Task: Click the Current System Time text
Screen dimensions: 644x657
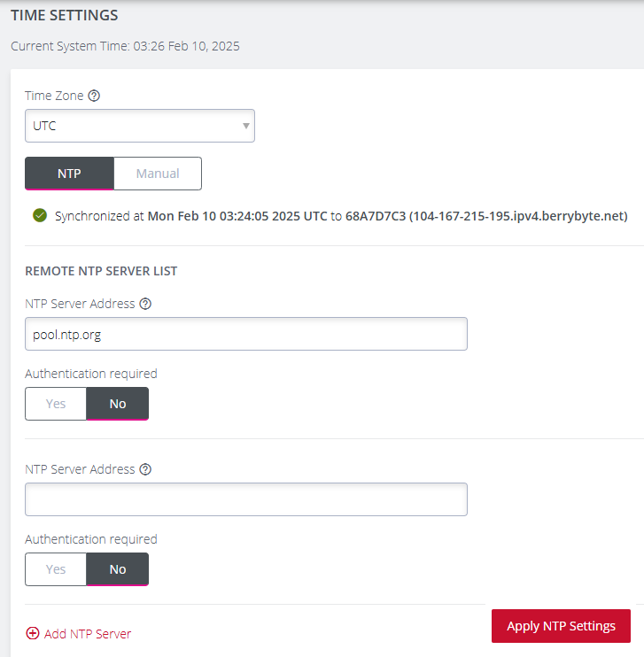Action: pyautogui.click(x=125, y=46)
